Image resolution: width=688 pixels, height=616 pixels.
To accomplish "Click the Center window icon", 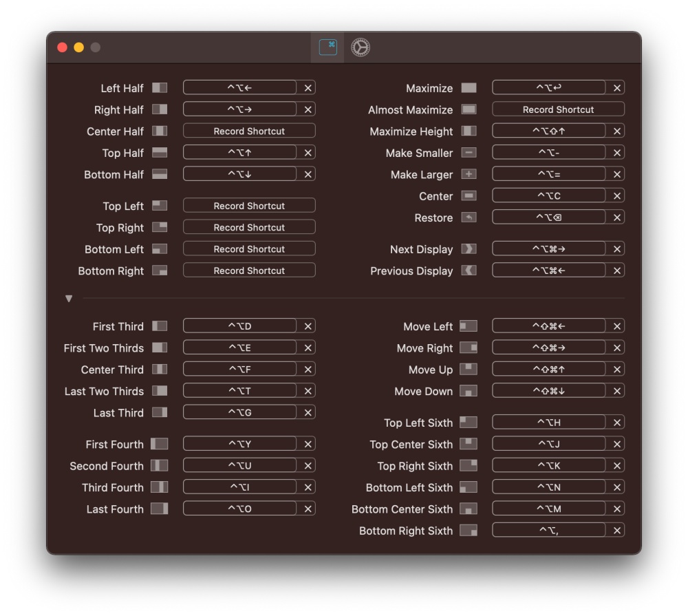I will (x=469, y=196).
